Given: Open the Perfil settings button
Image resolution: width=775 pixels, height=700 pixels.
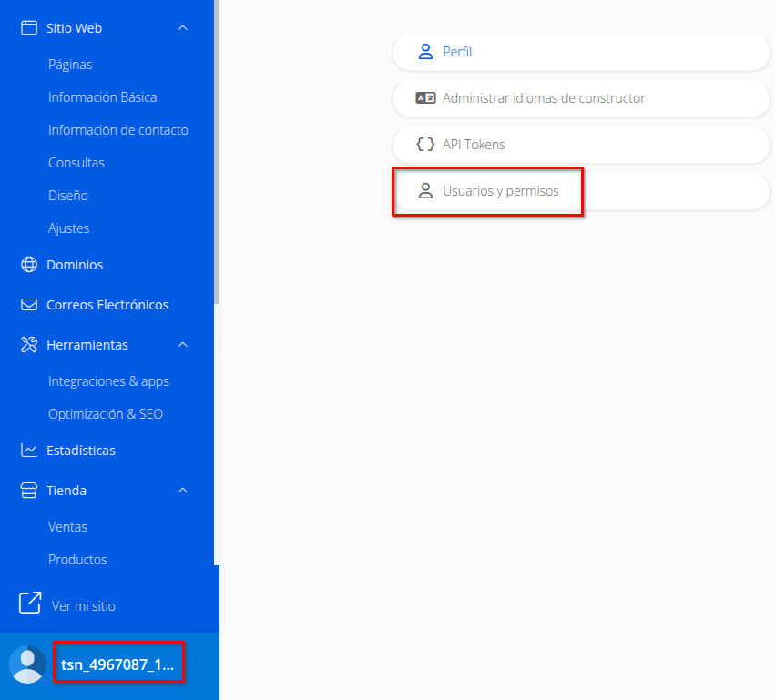Looking at the screenshot, I should [x=580, y=52].
